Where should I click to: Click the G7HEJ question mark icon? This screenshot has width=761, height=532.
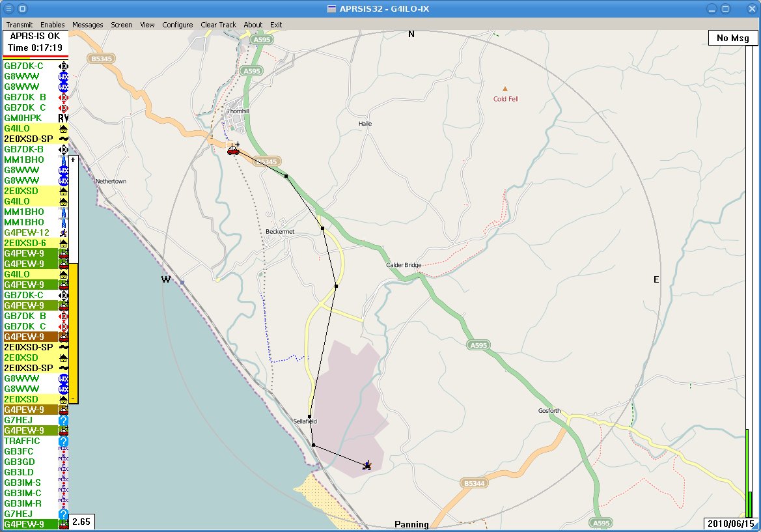pos(62,421)
